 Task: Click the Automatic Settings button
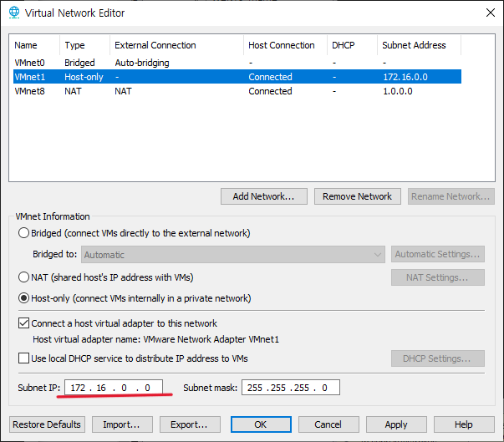(438, 254)
